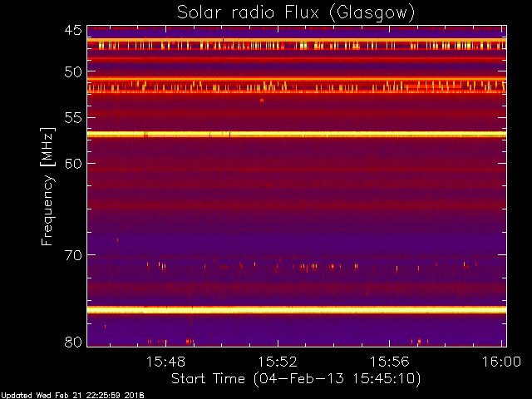Click the 15:52 time tick label
Viewport: 532px width, 399px height.
[278, 362]
